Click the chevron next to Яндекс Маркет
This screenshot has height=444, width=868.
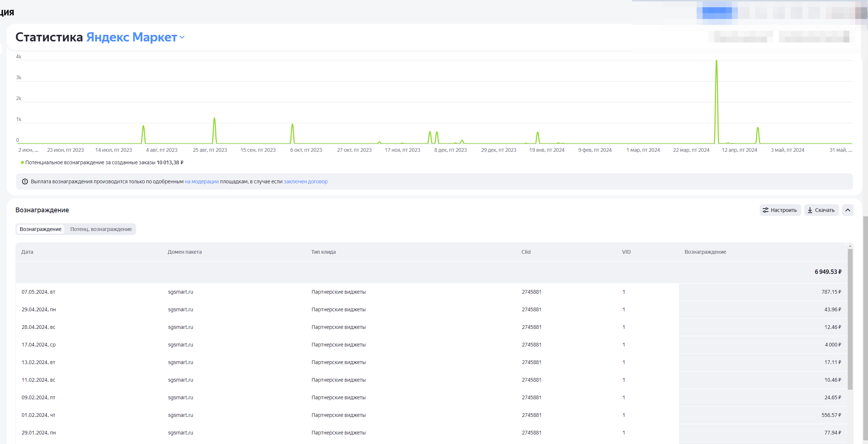pos(182,37)
